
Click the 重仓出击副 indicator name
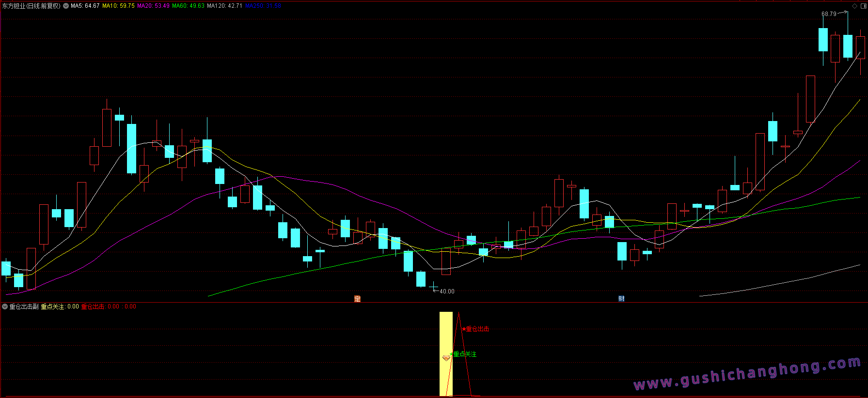point(24,306)
